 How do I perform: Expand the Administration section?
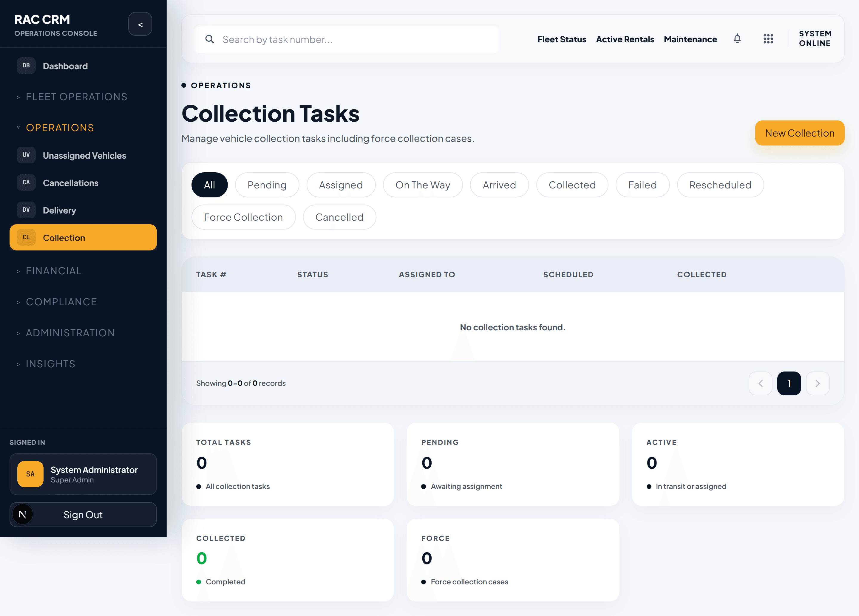point(66,333)
